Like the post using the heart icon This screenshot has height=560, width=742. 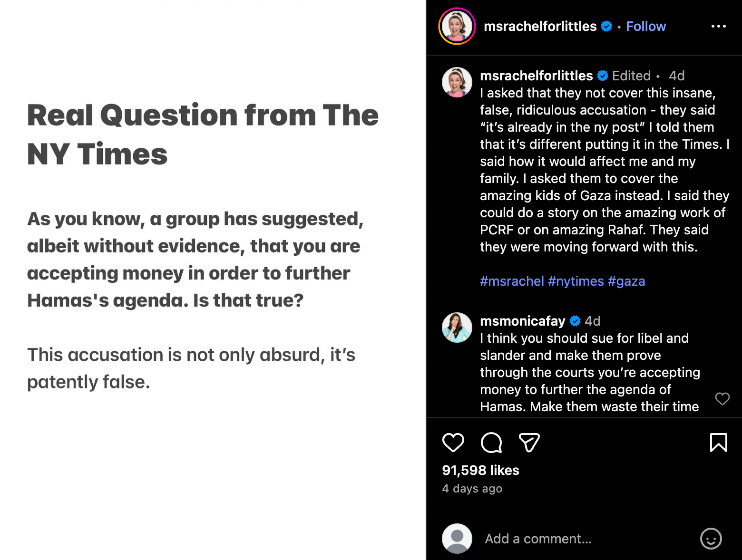454,443
